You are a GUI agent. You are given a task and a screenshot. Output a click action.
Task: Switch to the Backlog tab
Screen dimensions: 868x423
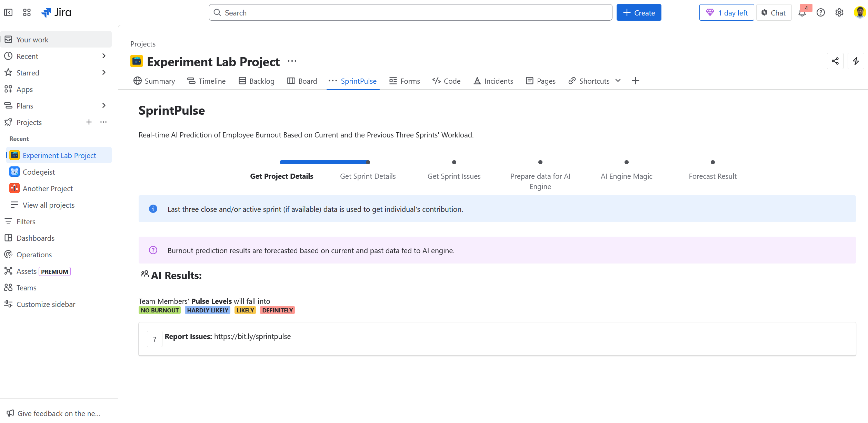(x=257, y=81)
